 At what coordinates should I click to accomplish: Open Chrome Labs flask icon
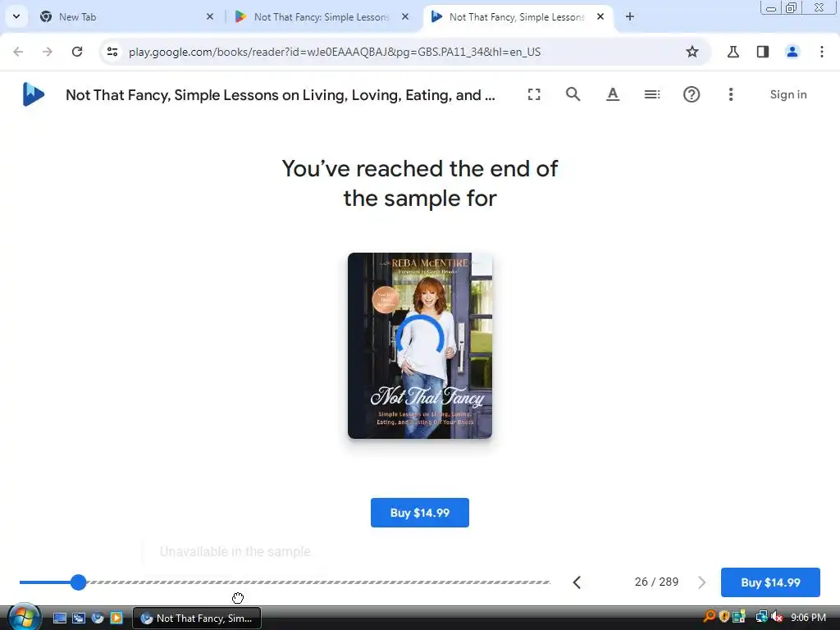point(733,52)
